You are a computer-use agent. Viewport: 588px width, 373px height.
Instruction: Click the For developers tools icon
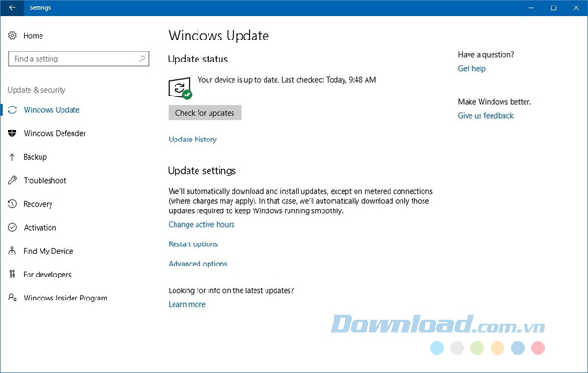12,274
